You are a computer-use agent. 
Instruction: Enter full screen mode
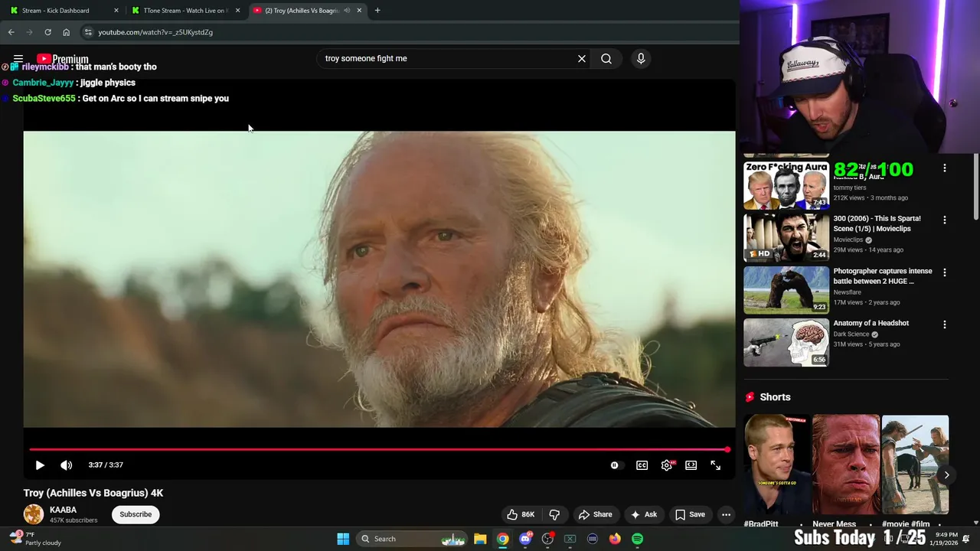(715, 465)
